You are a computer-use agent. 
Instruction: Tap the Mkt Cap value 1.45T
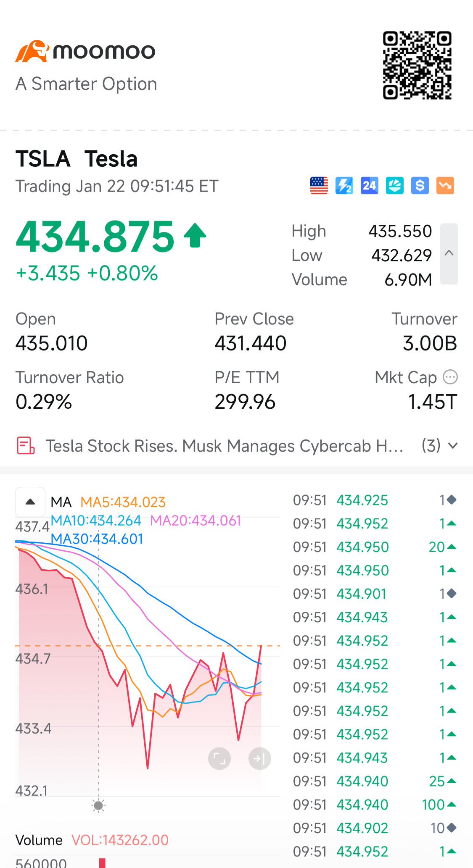pyautogui.click(x=433, y=402)
